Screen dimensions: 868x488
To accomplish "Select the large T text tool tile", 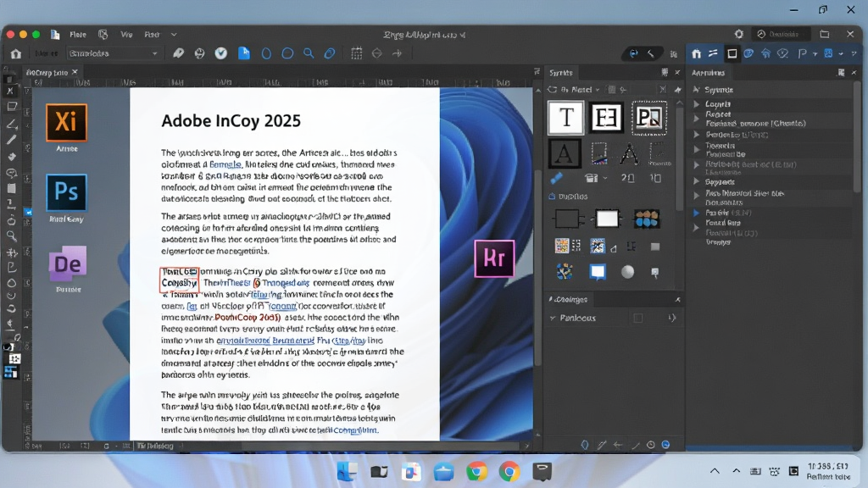I will click(565, 117).
